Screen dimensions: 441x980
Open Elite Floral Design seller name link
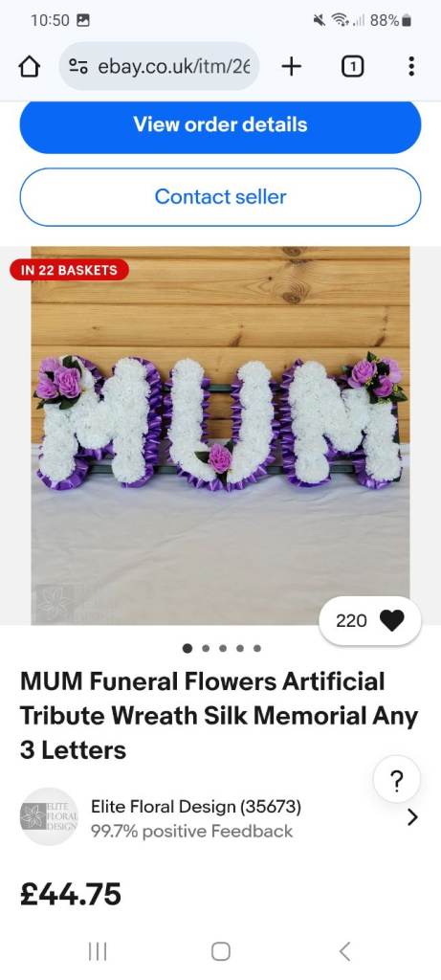(196, 807)
